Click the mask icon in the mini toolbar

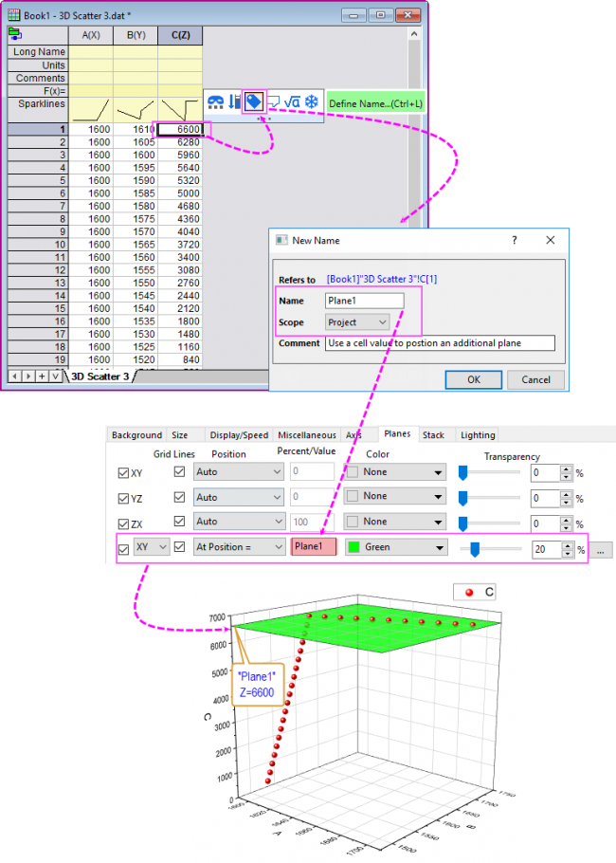pyautogui.click(x=216, y=101)
